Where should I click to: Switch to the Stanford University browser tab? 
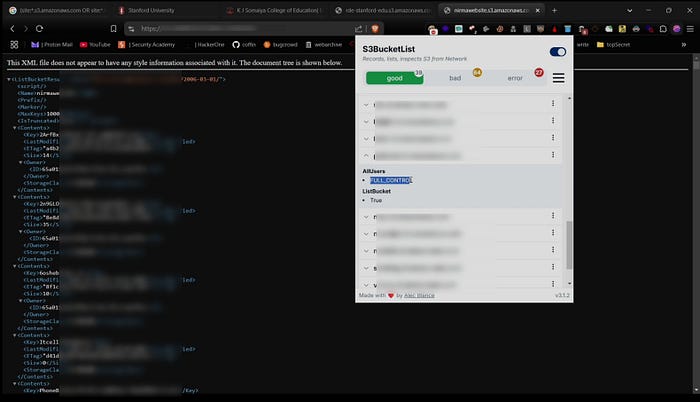pyautogui.click(x=164, y=10)
